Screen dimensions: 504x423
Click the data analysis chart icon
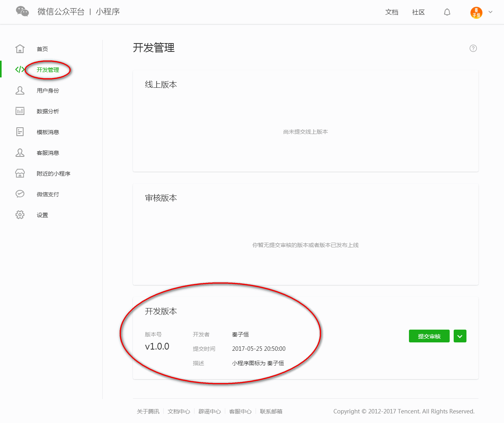(20, 111)
